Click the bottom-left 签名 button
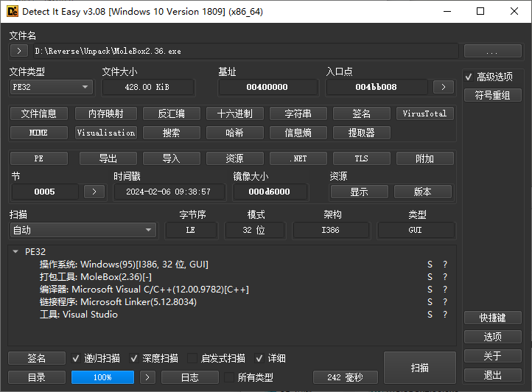Image resolution: width=532 pixels, height=392 pixels. [37, 358]
